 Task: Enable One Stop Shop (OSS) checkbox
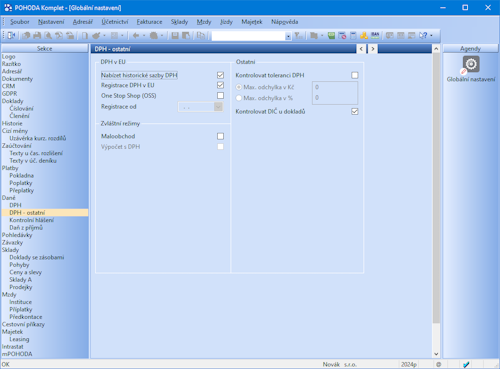[x=220, y=96]
